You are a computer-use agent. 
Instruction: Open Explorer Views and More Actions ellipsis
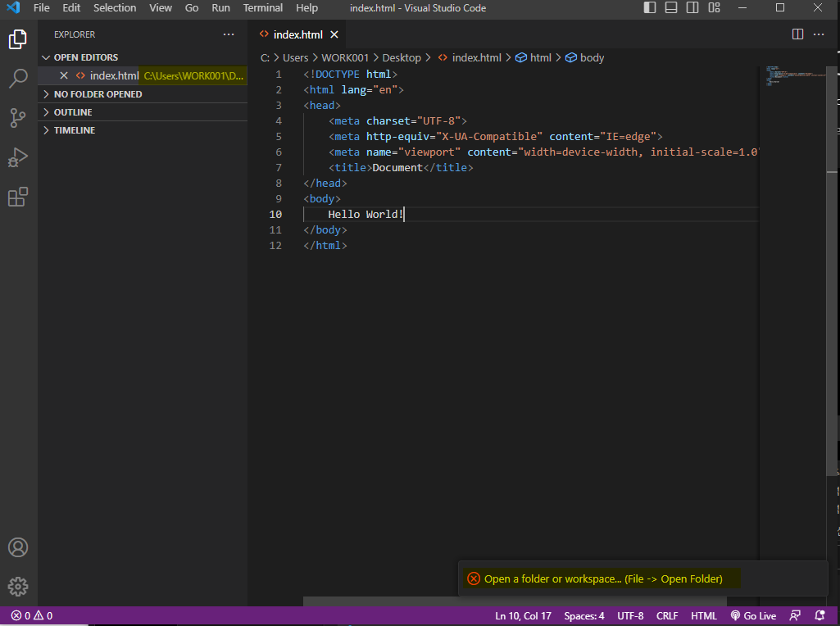[x=229, y=34]
